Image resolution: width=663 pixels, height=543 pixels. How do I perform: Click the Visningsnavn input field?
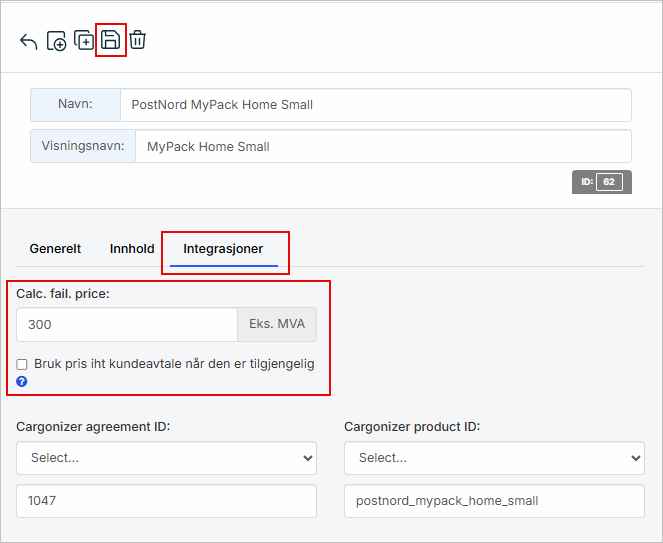[383, 146]
